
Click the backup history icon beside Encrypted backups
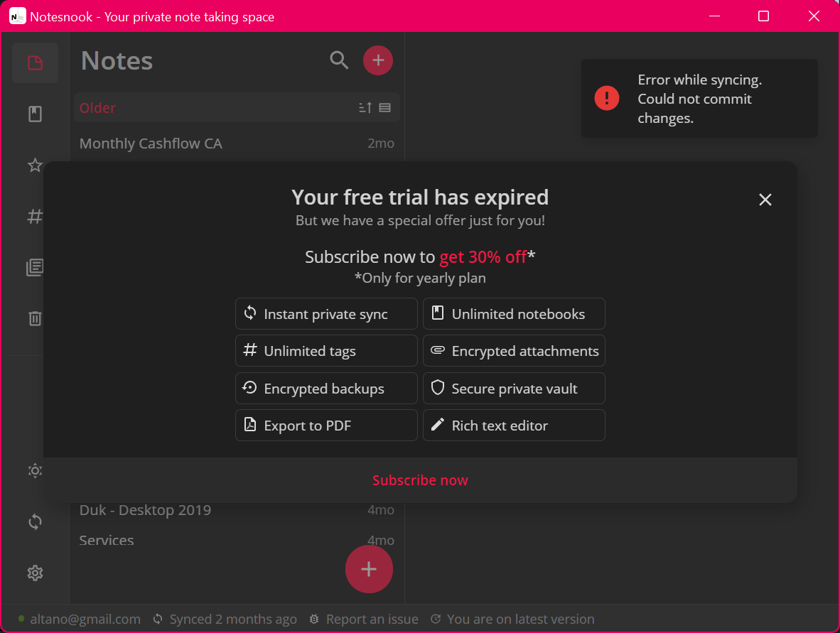pyautogui.click(x=250, y=387)
